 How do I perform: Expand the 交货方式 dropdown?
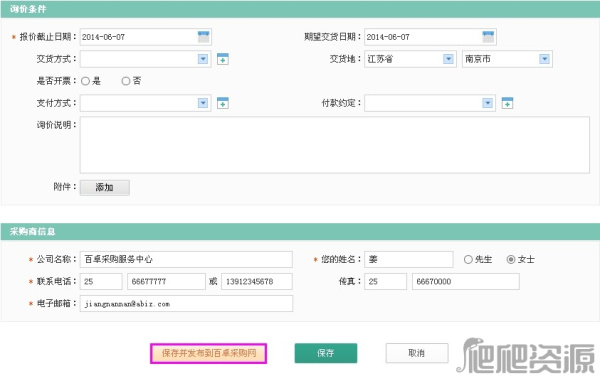click(x=203, y=59)
